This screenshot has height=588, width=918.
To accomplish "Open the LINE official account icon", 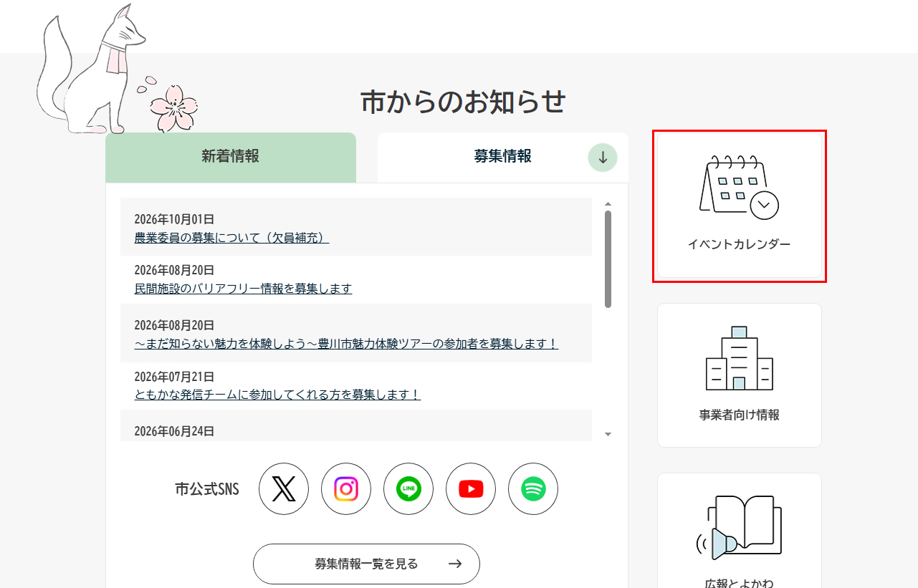I will [x=408, y=489].
